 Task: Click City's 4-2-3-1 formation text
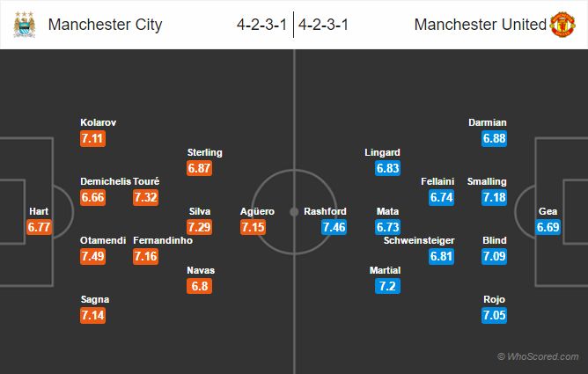point(261,25)
